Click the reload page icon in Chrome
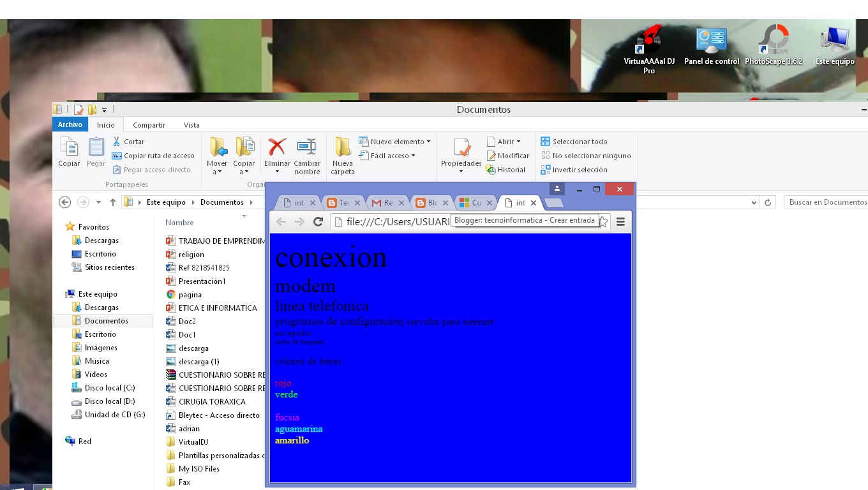The width and height of the screenshot is (868, 490). [x=318, y=221]
